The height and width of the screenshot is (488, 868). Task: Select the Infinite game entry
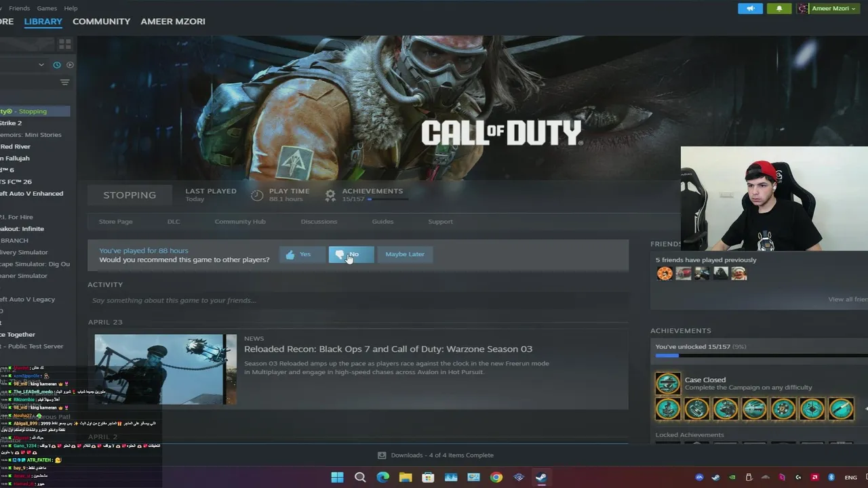[22, 228]
